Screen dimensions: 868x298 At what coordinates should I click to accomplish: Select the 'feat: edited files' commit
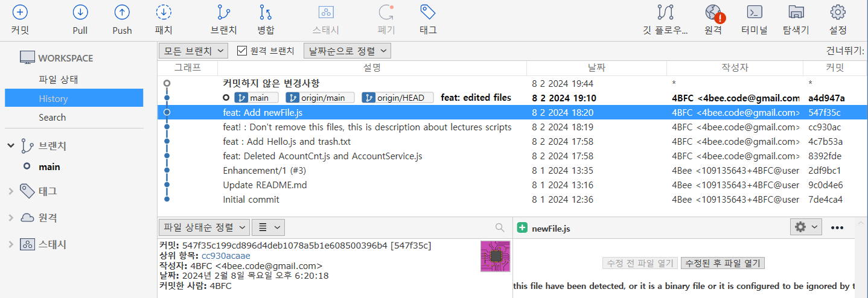pos(512,98)
